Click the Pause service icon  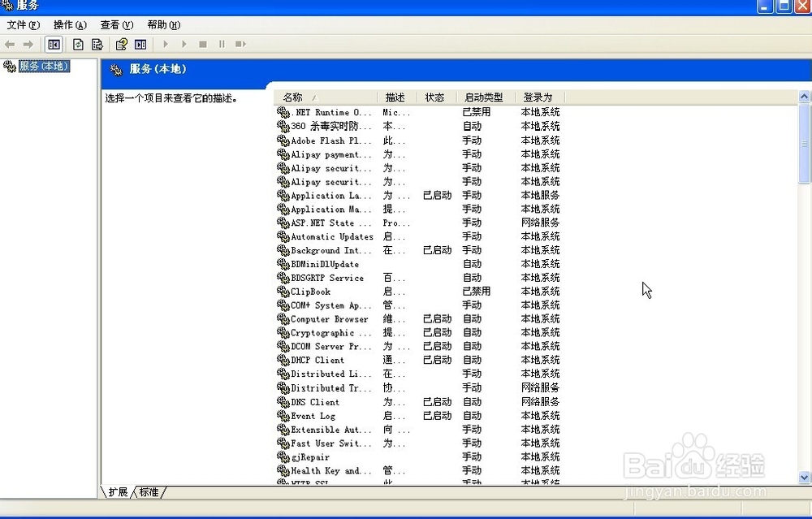[222, 45]
